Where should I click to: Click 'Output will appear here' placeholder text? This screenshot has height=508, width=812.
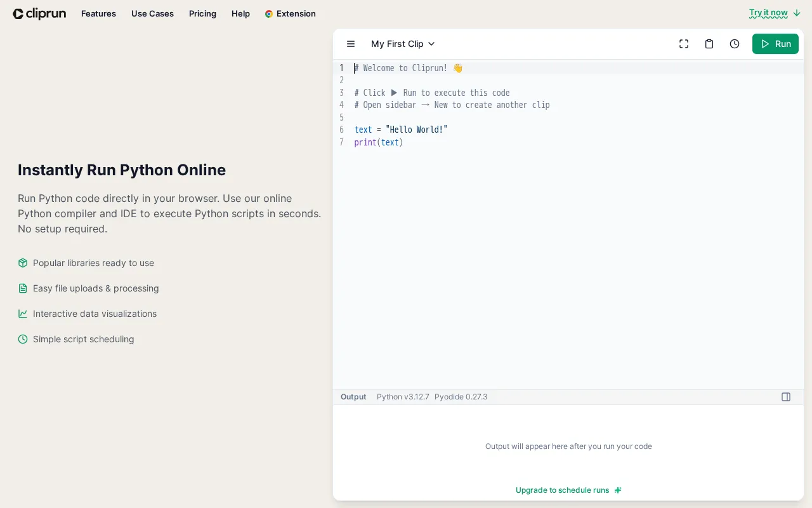(568, 446)
